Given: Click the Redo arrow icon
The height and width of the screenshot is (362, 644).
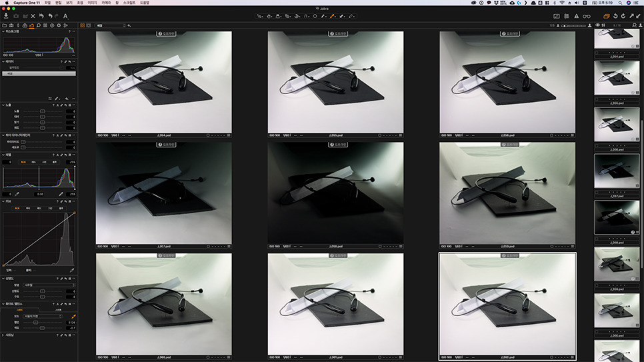Looking at the screenshot, I should point(57,16).
